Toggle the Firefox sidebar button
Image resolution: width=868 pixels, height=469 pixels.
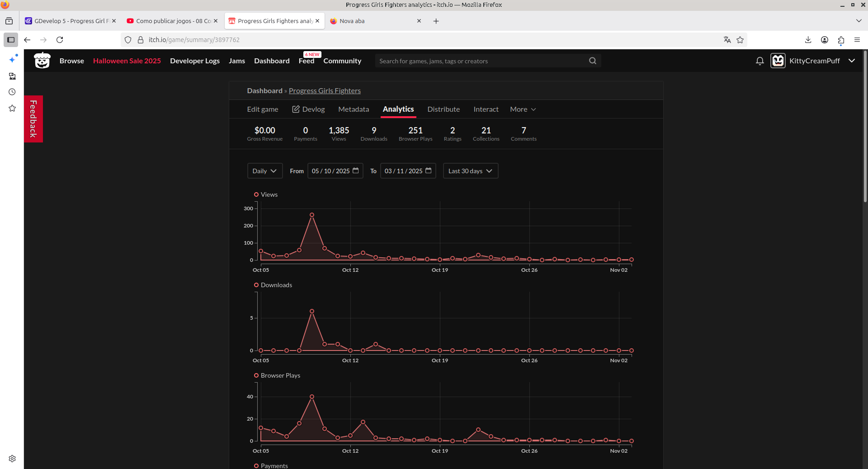(x=11, y=40)
